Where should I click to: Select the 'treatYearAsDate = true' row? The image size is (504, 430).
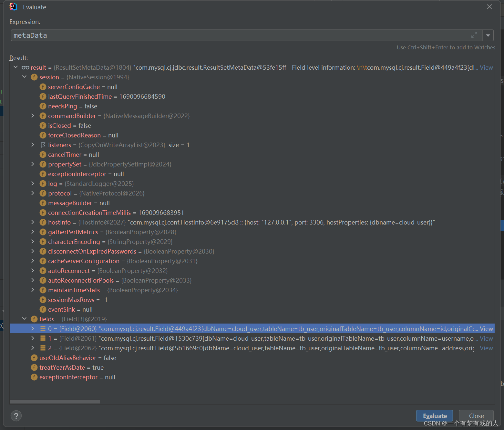pos(252,367)
